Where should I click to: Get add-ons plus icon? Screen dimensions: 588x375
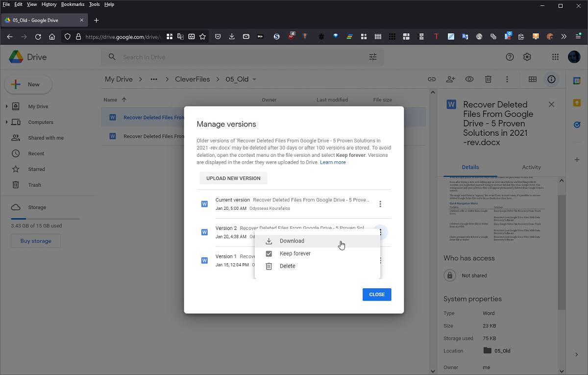pyautogui.click(x=577, y=160)
